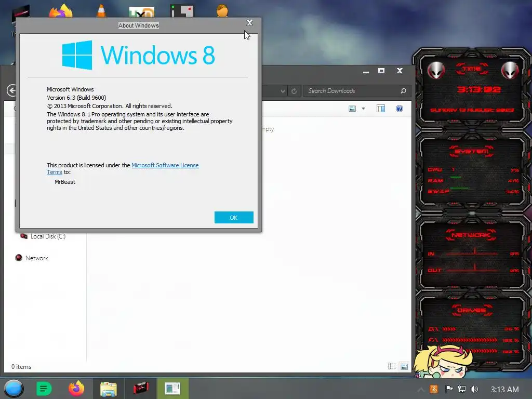Click the SYSTEM header on the gadget
Viewport: 532px width, 399px height.
(472, 151)
